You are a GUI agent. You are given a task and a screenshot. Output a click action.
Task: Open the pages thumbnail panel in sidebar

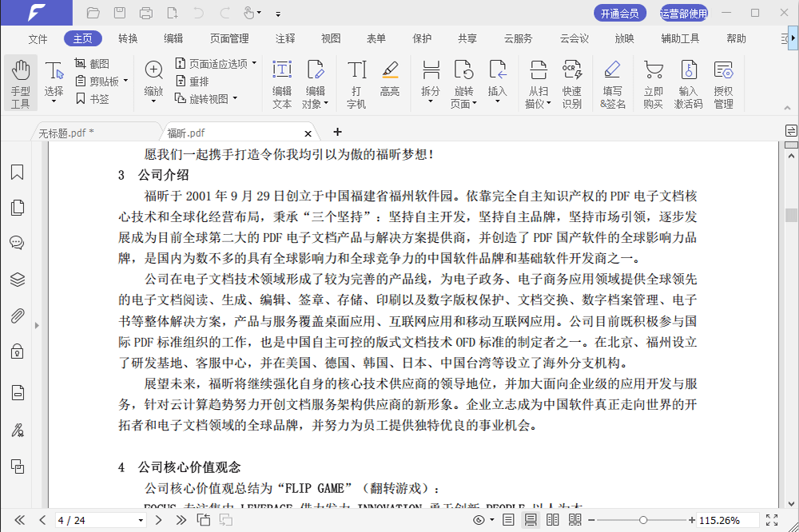click(18, 208)
